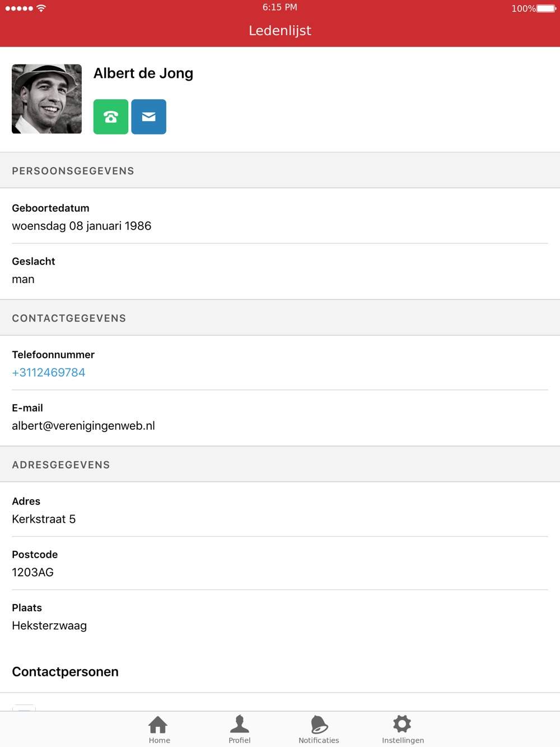Tap the blue email envelope button

(148, 117)
